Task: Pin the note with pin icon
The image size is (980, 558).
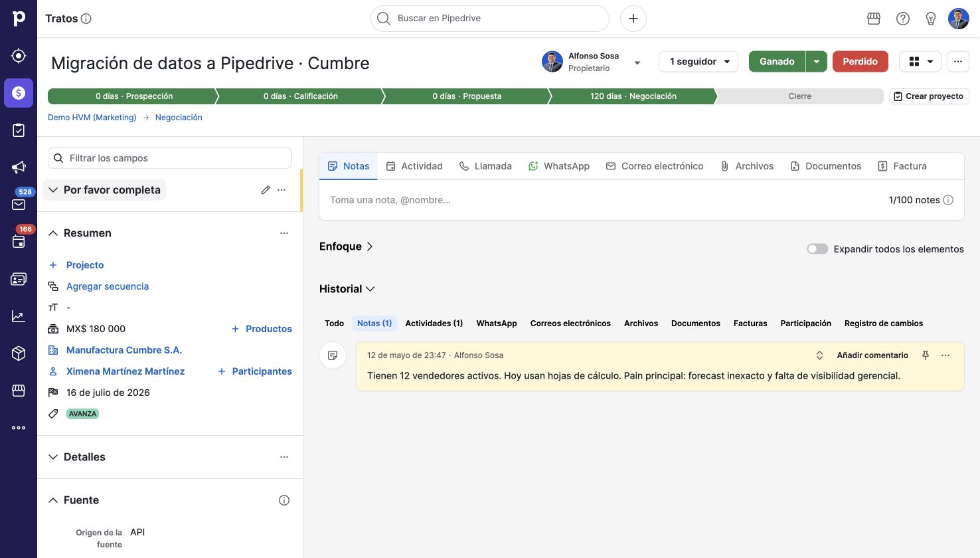Action: [926, 355]
